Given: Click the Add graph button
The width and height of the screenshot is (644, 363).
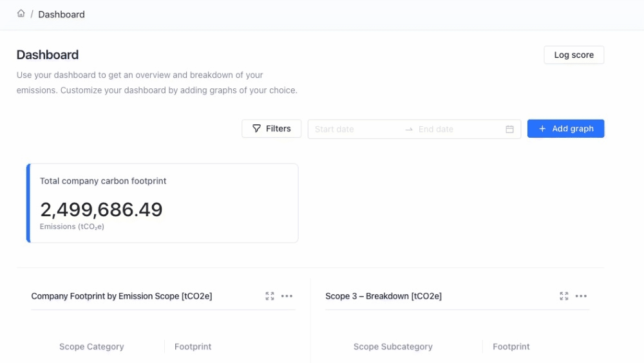Looking at the screenshot, I should tap(565, 129).
